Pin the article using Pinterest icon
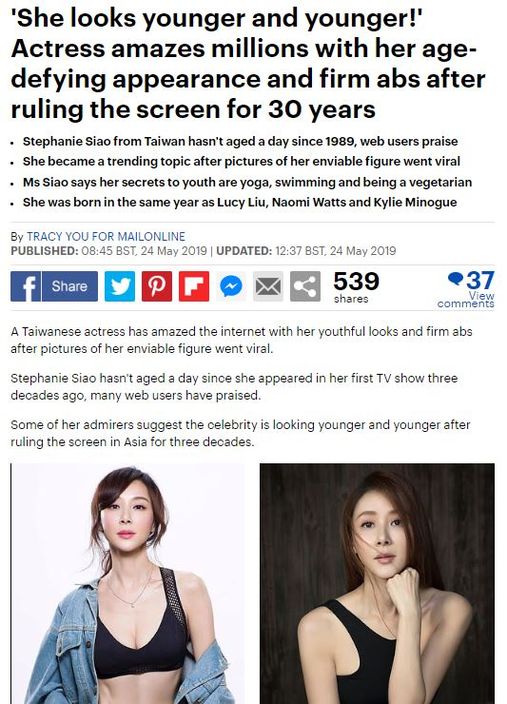The image size is (507, 704). (x=157, y=286)
